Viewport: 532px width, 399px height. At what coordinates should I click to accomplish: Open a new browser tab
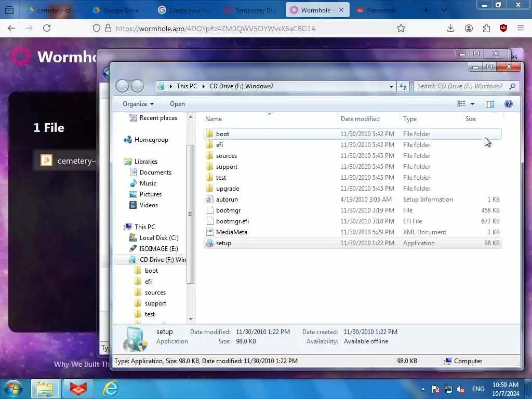pyautogui.click(x=425, y=10)
